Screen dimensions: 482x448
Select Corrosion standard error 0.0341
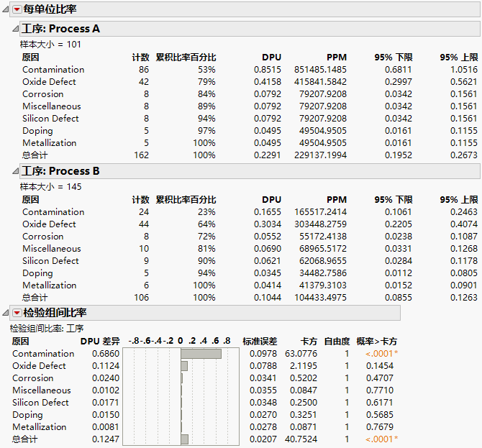(x=263, y=378)
